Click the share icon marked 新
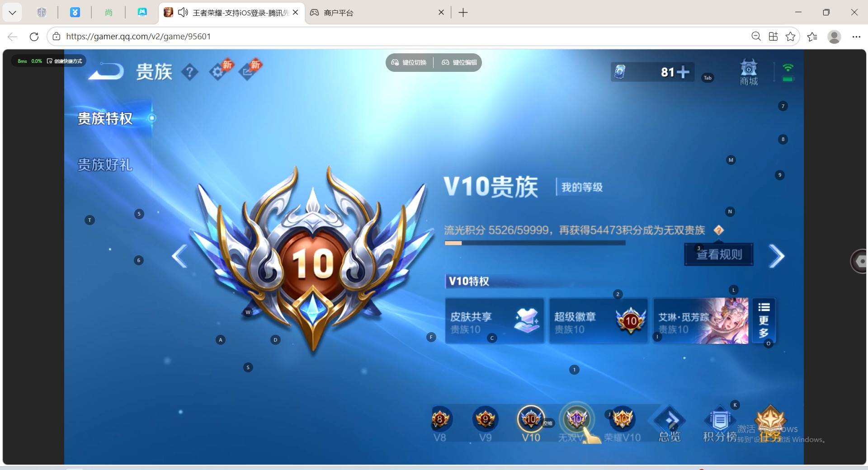Image resolution: width=868 pixels, height=470 pixels. [248, 71]
